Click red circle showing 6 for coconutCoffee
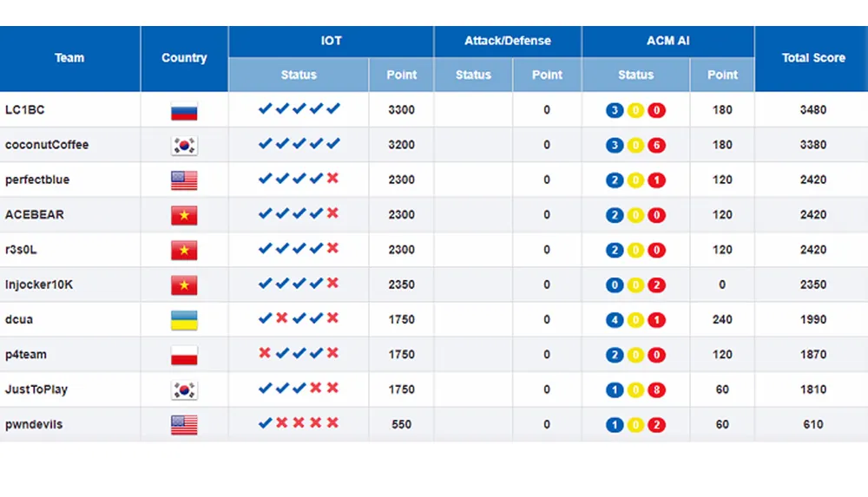868x497 pixels. (656, 146)
